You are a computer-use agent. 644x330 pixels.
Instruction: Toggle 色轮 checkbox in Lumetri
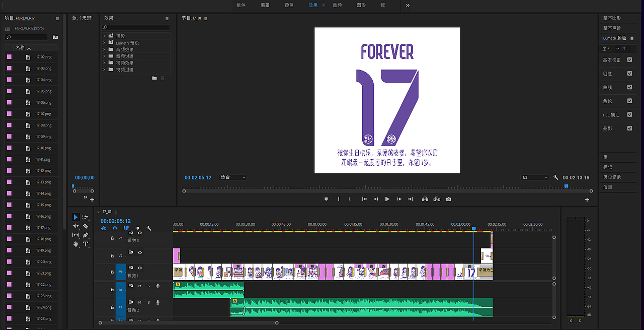(629, 101)
